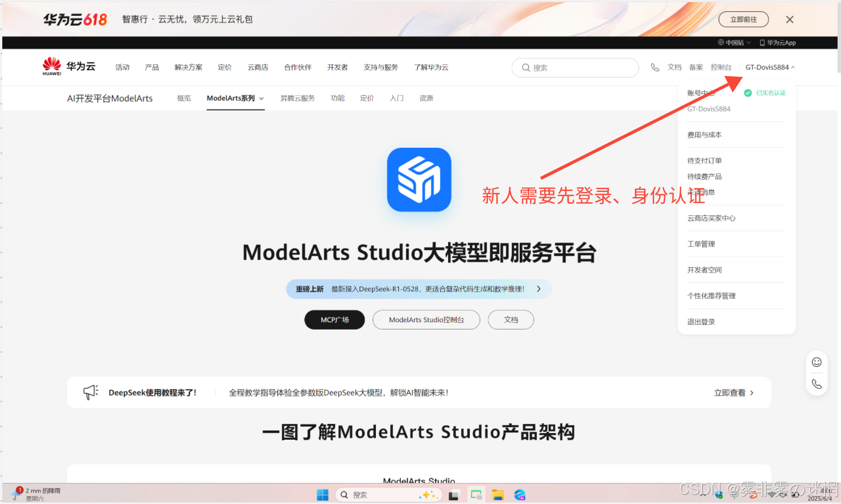Click the megaphone icon beside DeepSeek使用教程
Viewport: 841px width, 504px height.
click(x=91, y=392)
